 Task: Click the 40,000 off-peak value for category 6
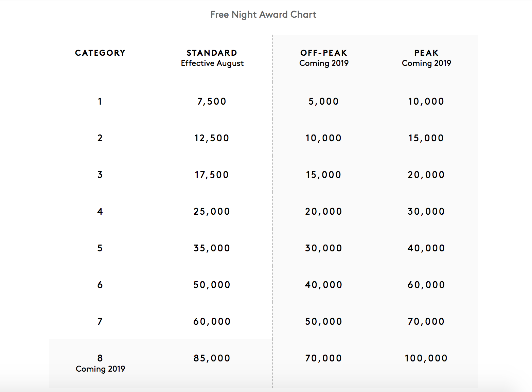pos(323,285)
